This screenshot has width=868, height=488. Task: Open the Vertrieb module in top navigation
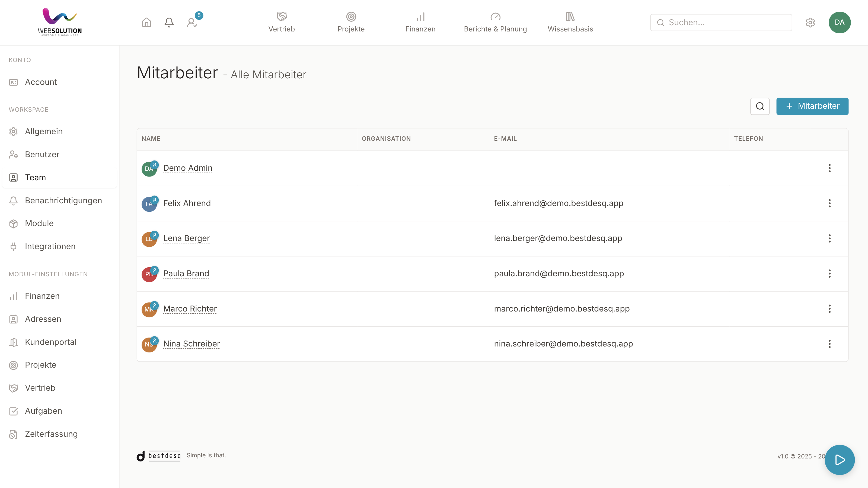point(281,23)
